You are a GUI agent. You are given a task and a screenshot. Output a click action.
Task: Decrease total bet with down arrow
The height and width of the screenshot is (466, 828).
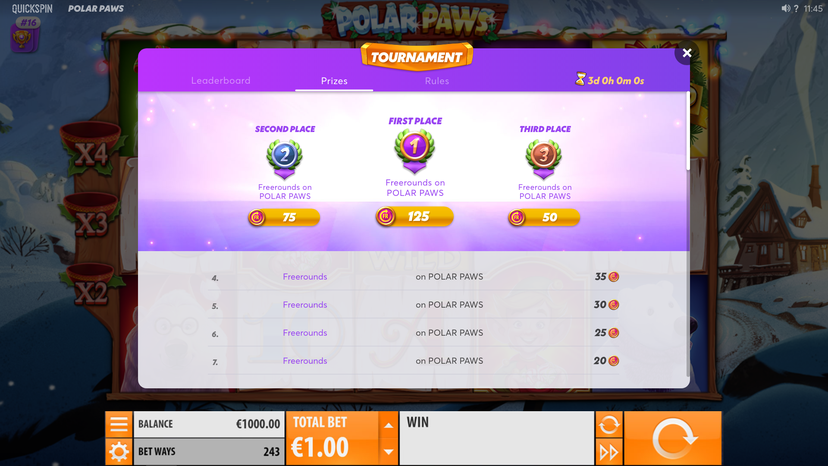(389, 452)
